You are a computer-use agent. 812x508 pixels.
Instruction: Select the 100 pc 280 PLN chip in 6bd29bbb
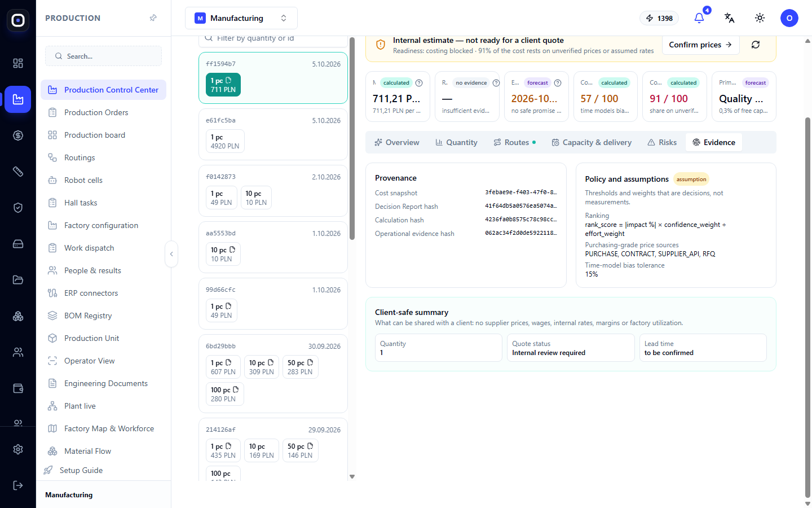[225, 394]
